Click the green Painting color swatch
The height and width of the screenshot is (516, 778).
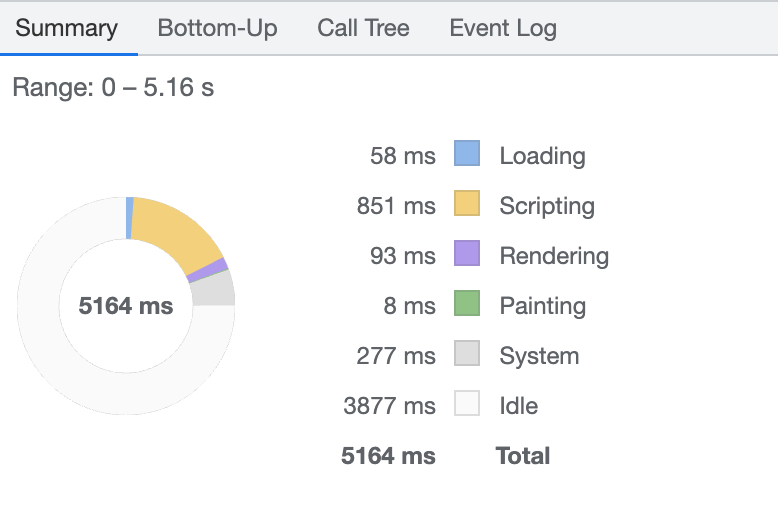coord(467,303)
